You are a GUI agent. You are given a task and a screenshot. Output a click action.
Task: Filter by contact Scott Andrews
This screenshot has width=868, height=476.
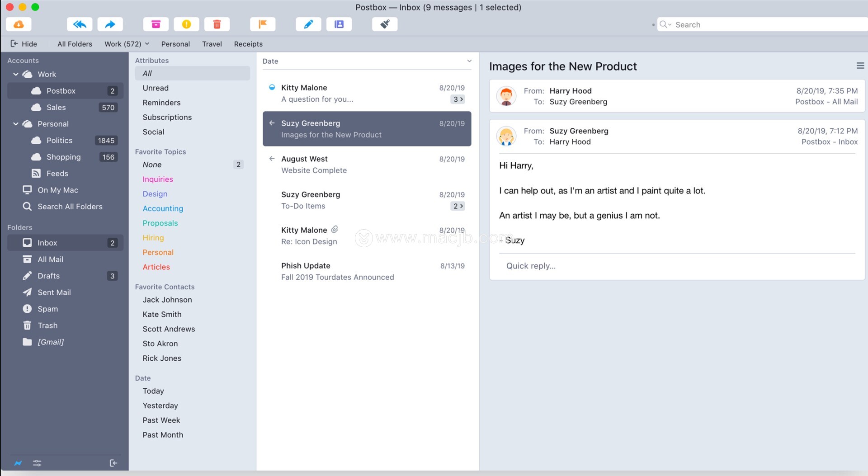(x=169, y=329)
